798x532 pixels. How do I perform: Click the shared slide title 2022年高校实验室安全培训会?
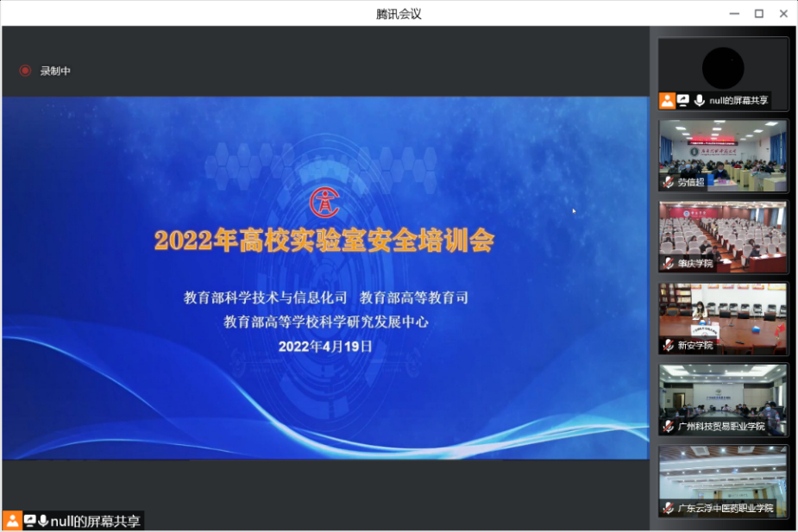coord(324,241)
